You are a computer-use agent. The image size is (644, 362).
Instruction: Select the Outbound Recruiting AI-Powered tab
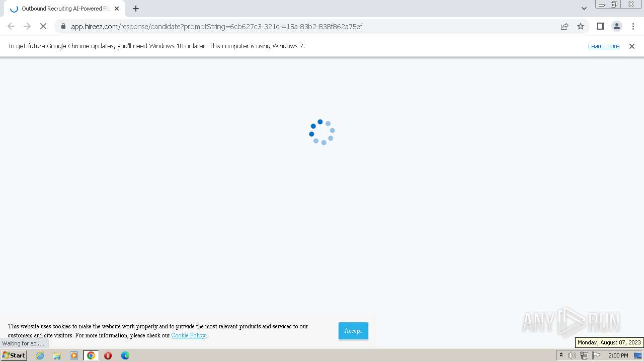[x=64, y=9]
